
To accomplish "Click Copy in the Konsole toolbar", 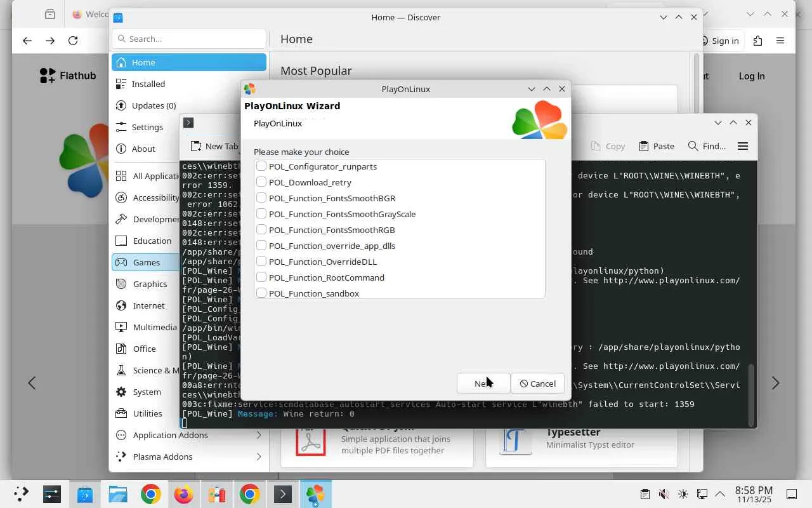I will point(608,146).
